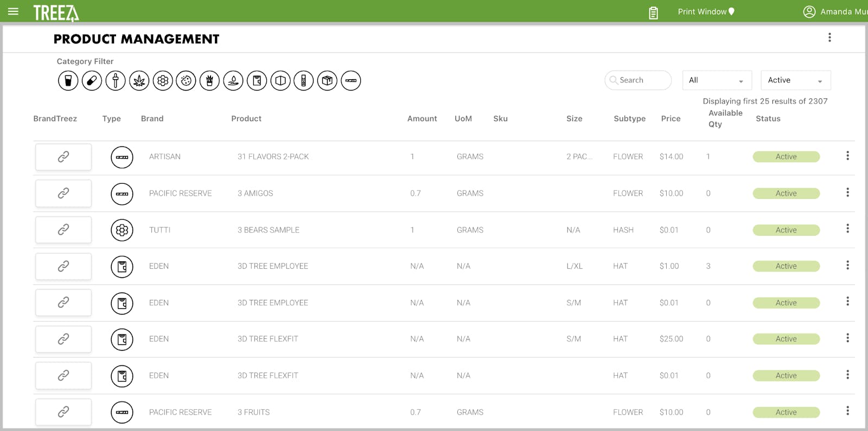Click the product Search field

[638, 80]
